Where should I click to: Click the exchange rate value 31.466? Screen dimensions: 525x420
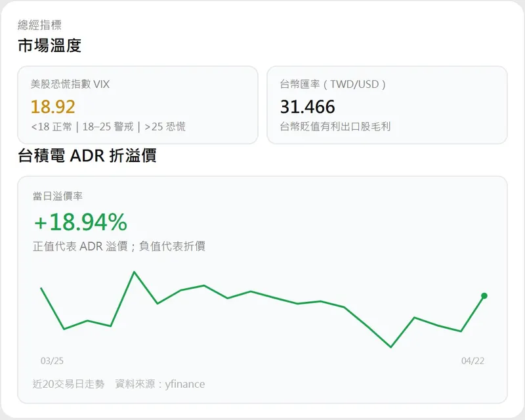(307, 107)
